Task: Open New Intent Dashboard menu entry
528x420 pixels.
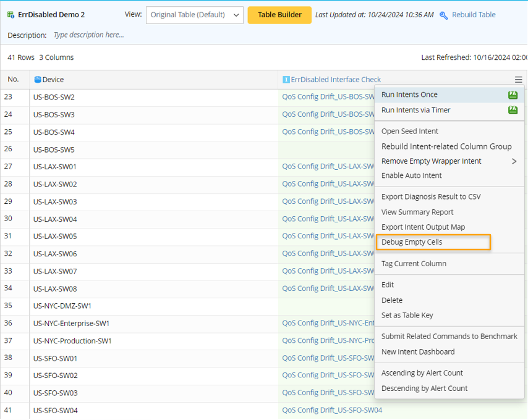Action: pyautogui.click(x=417, y=351)
